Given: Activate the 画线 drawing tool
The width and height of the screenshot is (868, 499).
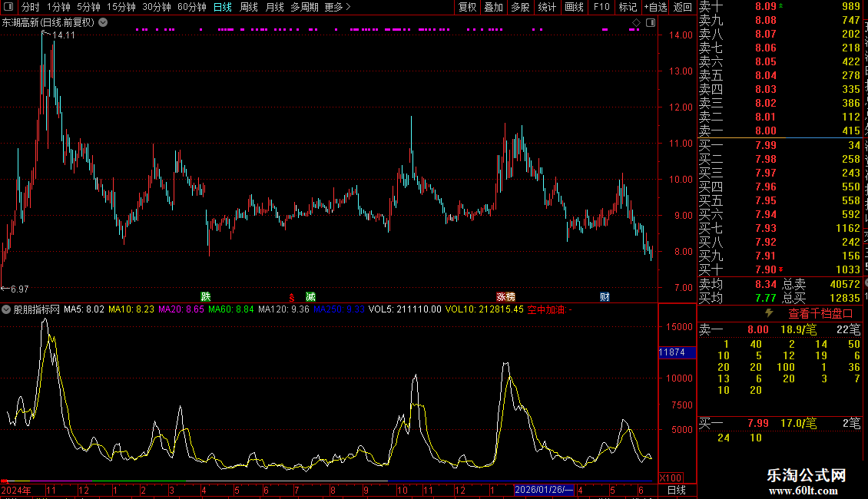Looking at the screenshot, I should pos(574,7).
